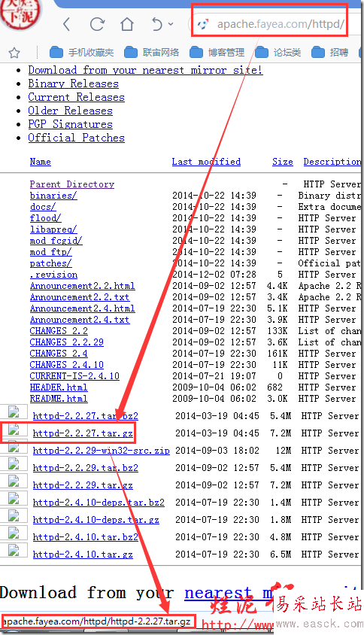
Task: Open the 联宙网络 bookmarks folder
Action: tap(151, 52)
